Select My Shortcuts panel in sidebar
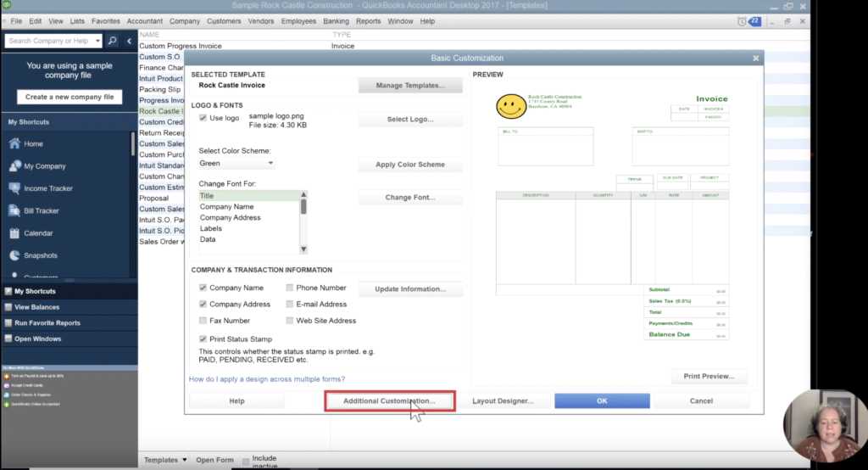Image resolution: width=868 pixels, height=470 pixels. pyautogui.click(x=70, y=291)
